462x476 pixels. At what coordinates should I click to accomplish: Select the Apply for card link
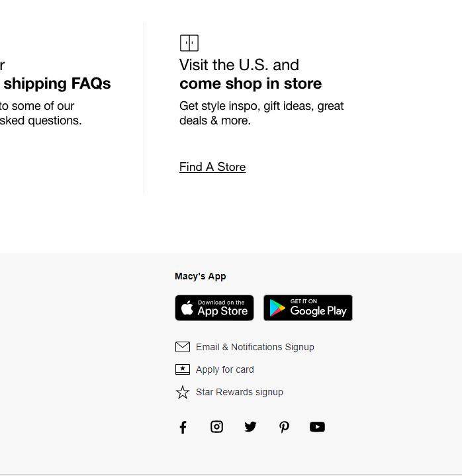225,369
